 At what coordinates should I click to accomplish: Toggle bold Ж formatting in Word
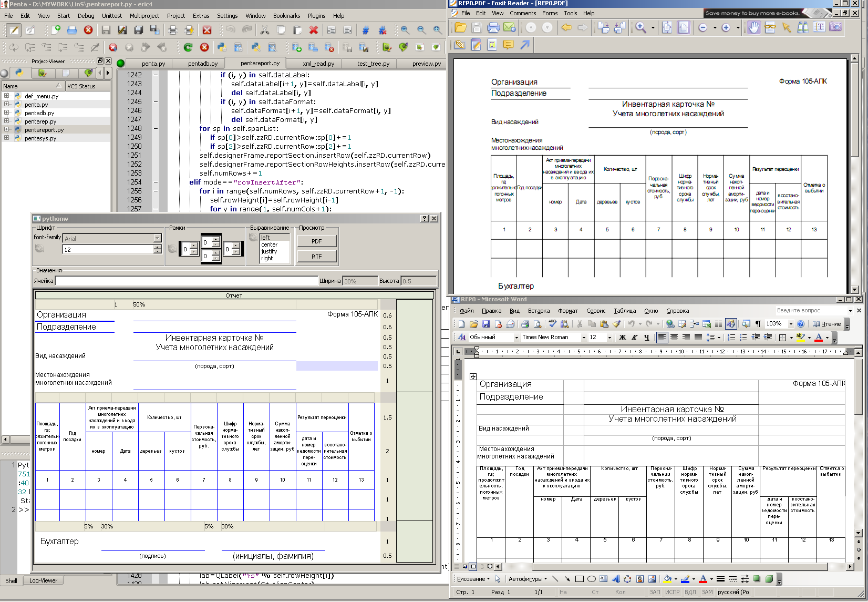(622, 338)
